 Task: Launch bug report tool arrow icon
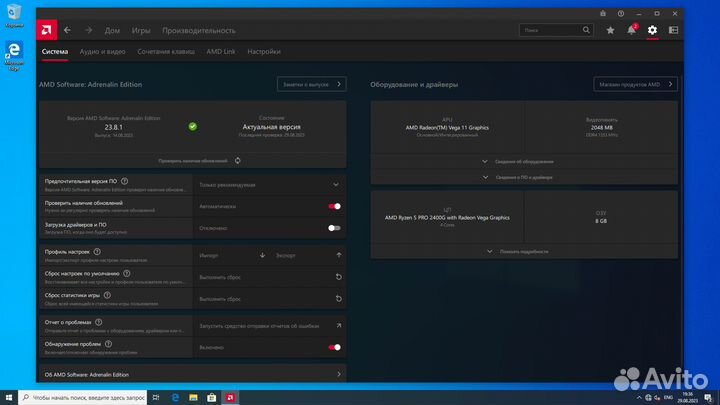pyautogui.click(x=339, y=326)
